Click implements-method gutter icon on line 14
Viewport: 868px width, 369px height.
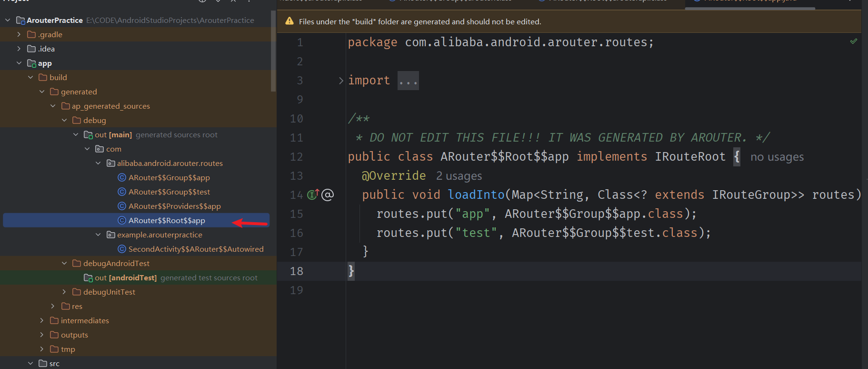coord(313,195)
